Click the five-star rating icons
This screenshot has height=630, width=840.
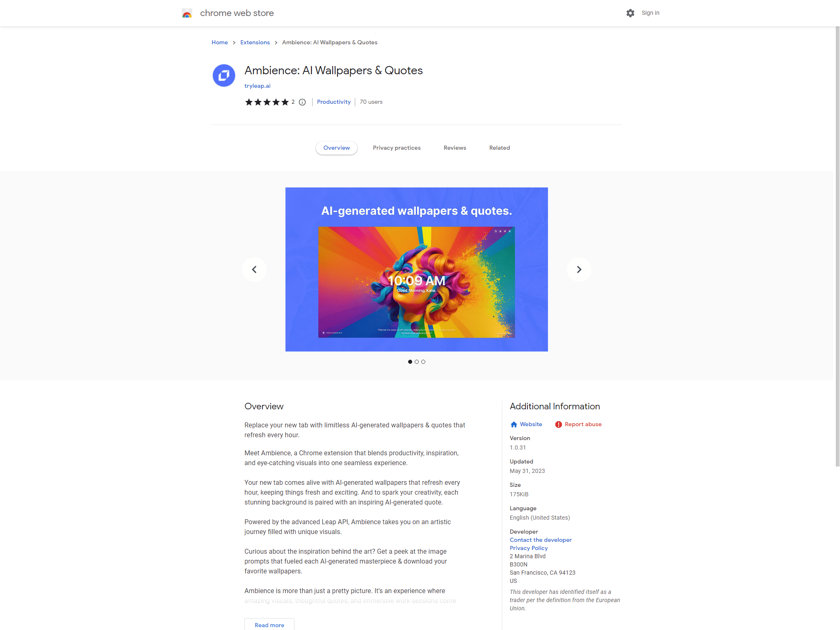click(x=267, y=102)
